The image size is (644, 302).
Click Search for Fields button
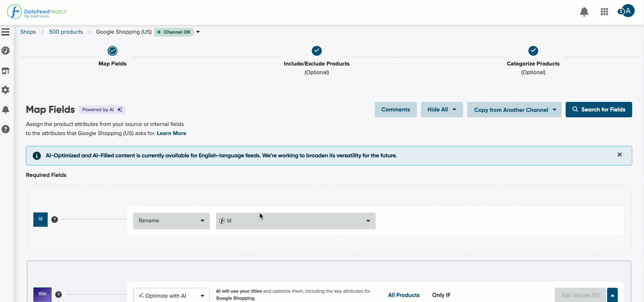(x=599, y=109)
